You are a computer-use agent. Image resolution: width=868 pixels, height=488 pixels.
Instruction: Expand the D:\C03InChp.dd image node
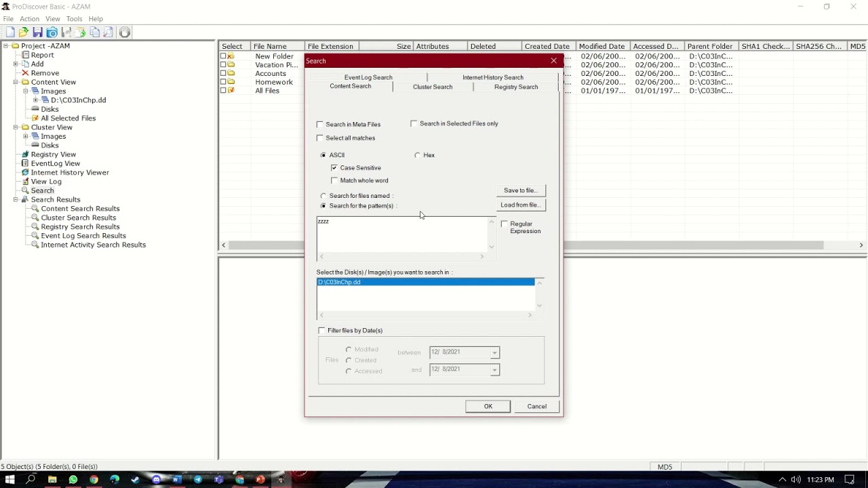(35, 100)
